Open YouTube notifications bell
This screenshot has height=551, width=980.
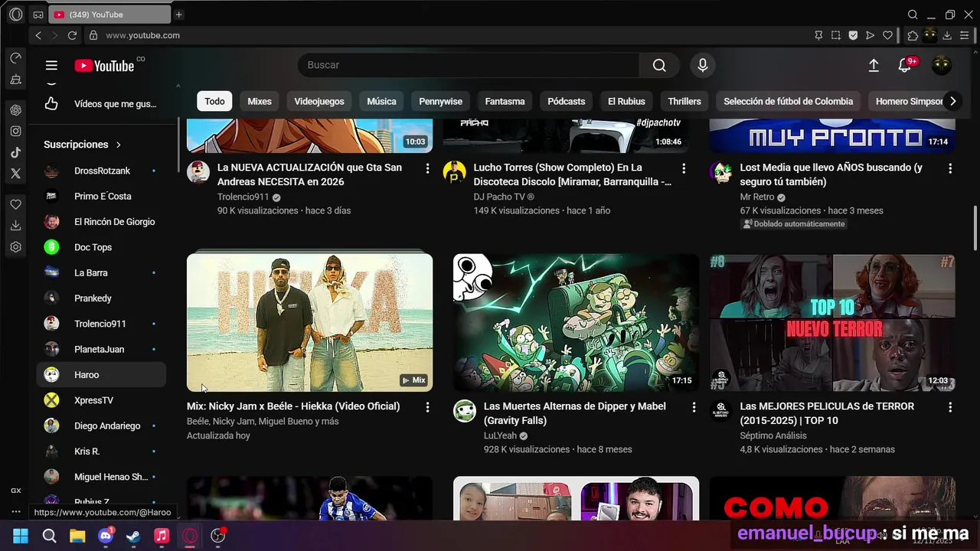click(x=905, y=66)
